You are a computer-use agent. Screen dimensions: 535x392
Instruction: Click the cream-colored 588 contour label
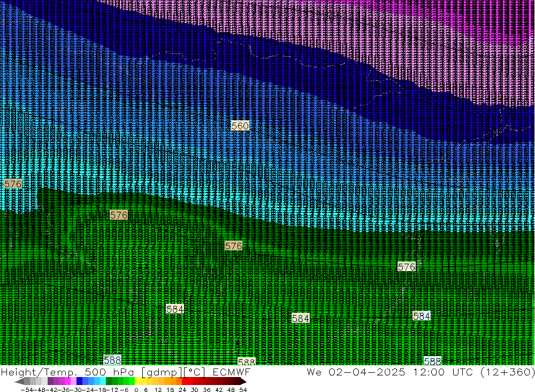(246, 362)
